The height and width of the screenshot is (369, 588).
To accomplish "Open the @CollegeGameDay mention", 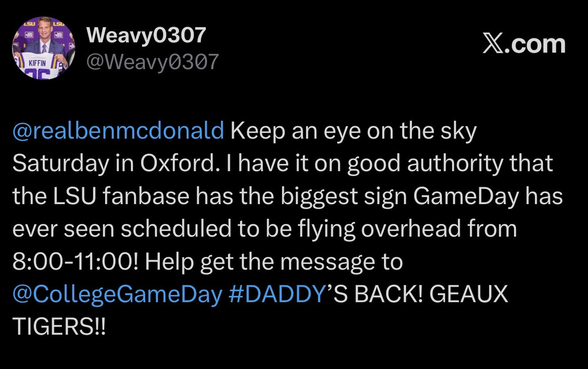I will (x=117, y=295).
